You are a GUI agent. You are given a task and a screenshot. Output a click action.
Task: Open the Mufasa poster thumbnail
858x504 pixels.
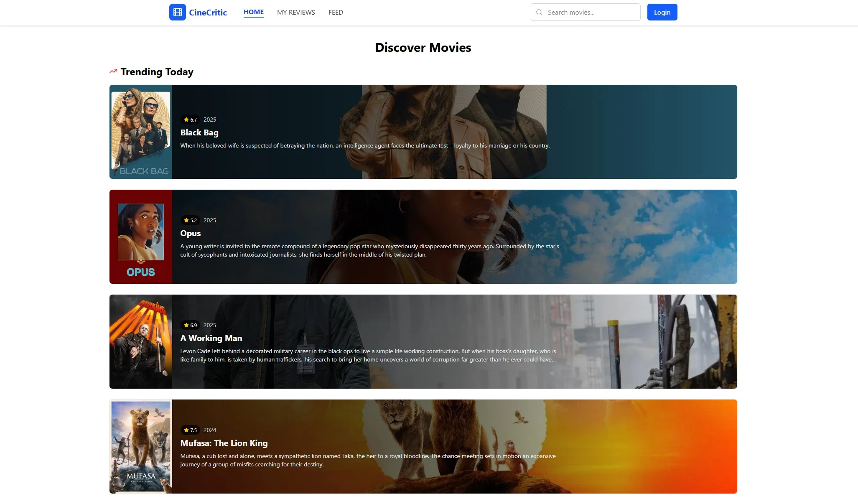coord(141,446)
